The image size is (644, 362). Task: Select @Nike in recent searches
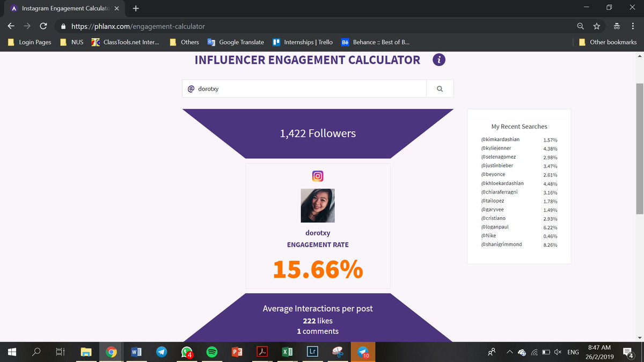pyautogui.click(x=488, y=235)
